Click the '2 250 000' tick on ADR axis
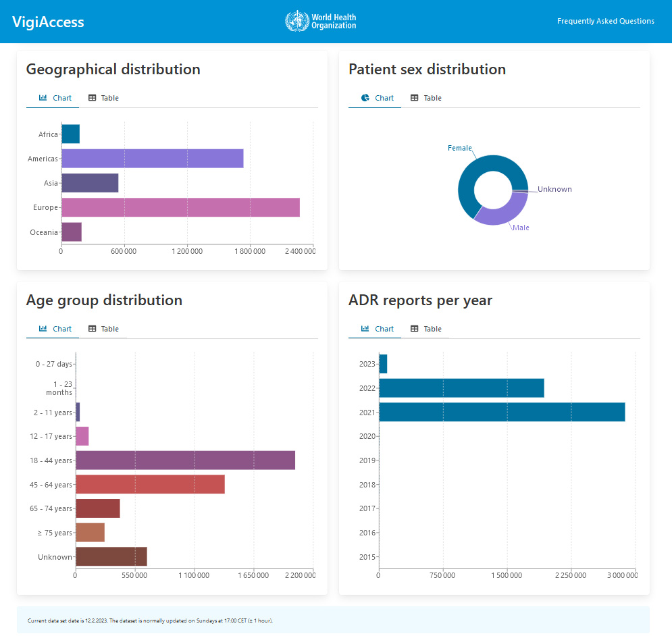This screenshot has width=672, height=636. click(x=571, y=575)
